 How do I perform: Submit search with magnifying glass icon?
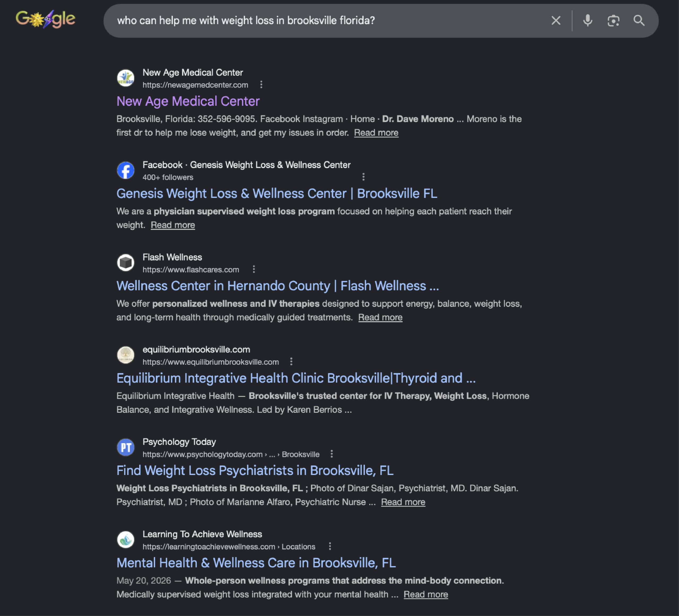point(639,20)
